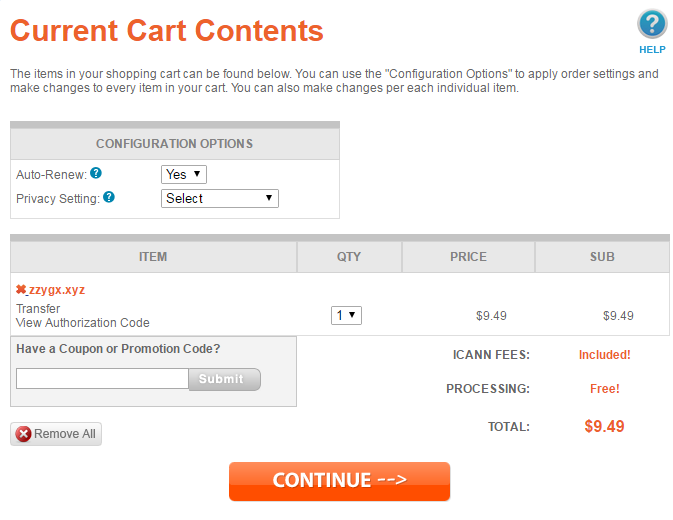The width and height of the screenshot is (673, 520).
Task: Click the SUB column header
Action: click(x=602, y=257)
